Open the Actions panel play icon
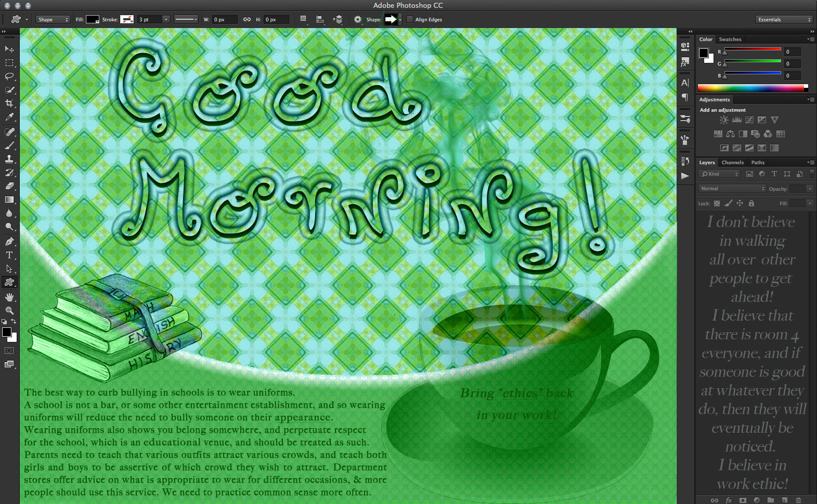Viewport: 817px width, 504px height. point(685,176)
